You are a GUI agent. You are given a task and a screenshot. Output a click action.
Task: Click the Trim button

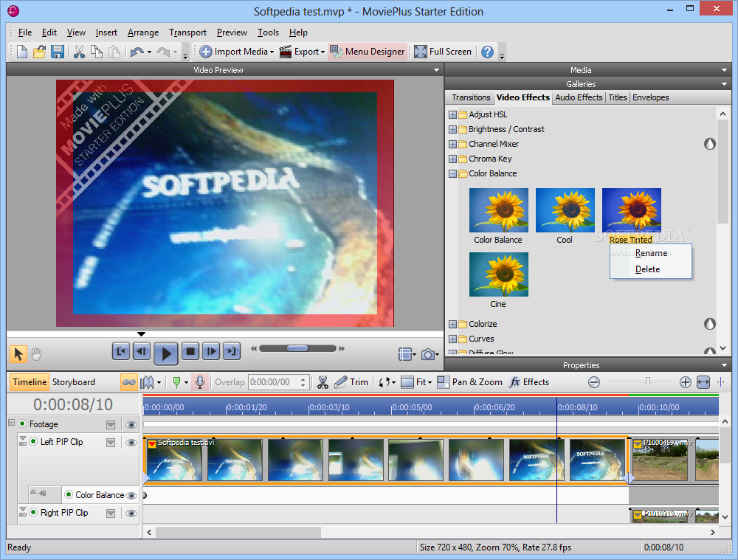tap(351, 382)
